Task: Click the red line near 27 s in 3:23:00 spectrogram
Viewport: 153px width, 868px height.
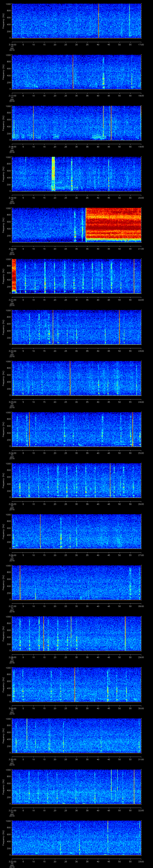Action: 70,378
